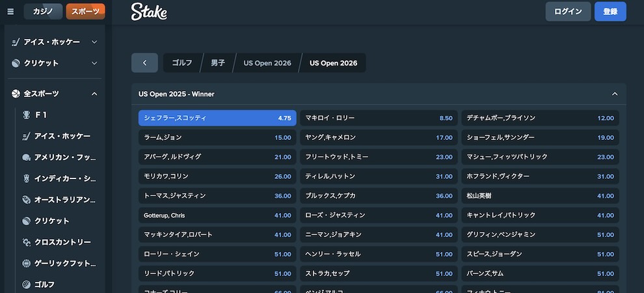Select ホフランド,ヴィクター odds 31.00
The height and width of the screenshot is (293, 644).
(x=540, y=176)
